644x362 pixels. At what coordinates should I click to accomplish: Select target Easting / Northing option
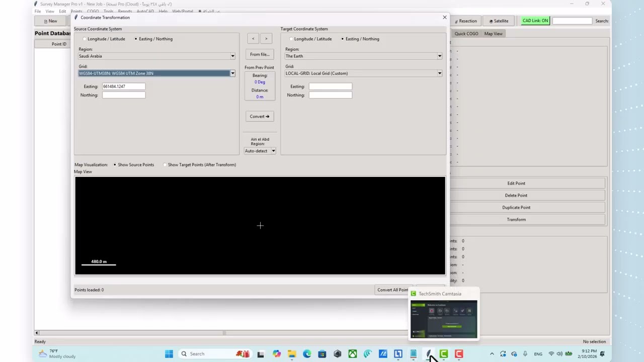point(360,39)
